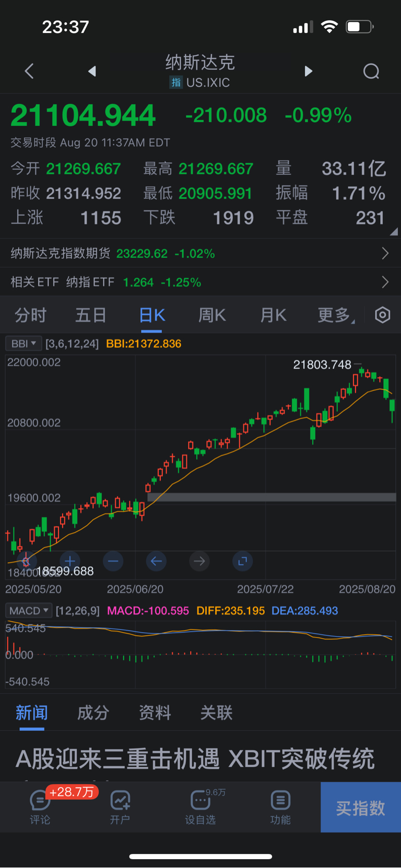
Task: Open search with the magnifier icon
Action: (371, 71)
